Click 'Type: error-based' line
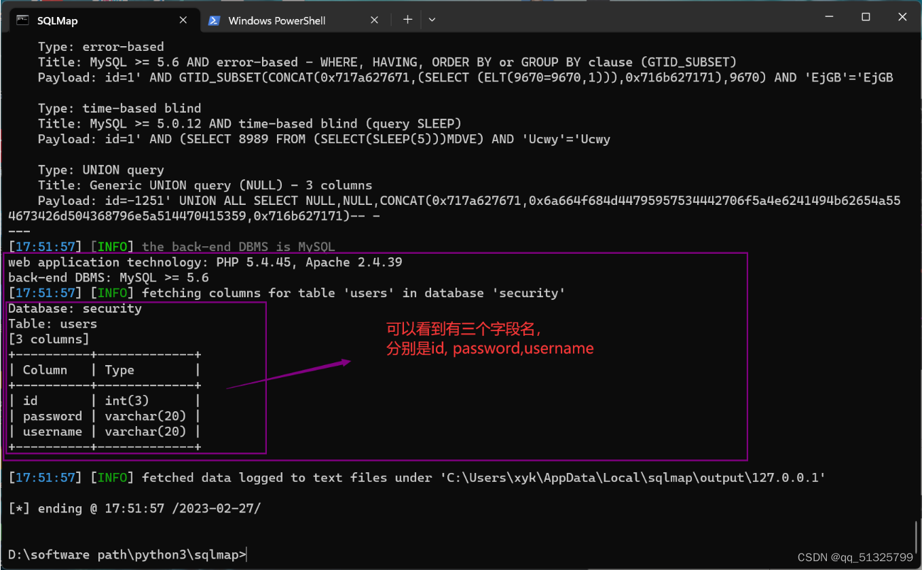Viewport: 924px width, 570px height. (x=101, y=47)
